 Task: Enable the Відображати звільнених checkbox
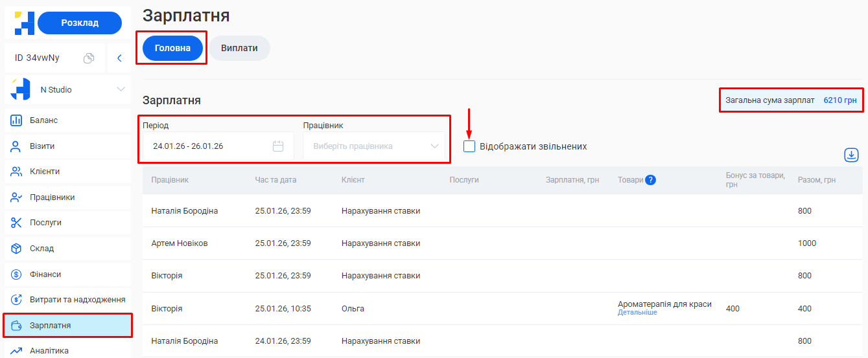(x=469, y=146)
